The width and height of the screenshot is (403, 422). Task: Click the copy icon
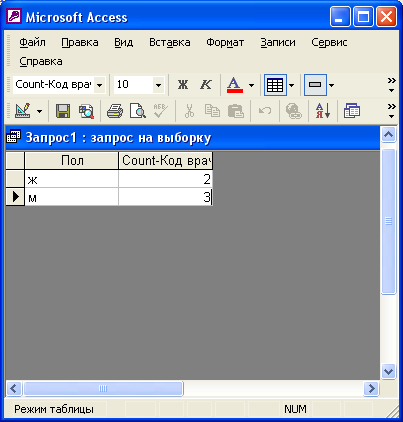coord(212,111)
